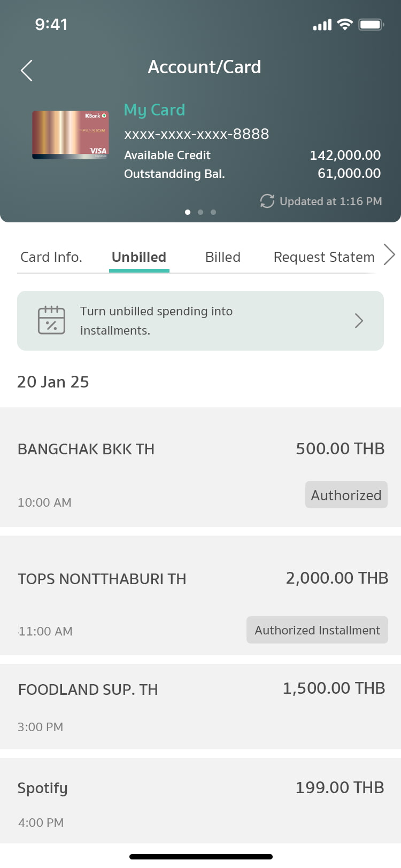The height and width of the screenshot is (868, 401).
Task: Tap the Authorized Installment badge
Action: 317,630
